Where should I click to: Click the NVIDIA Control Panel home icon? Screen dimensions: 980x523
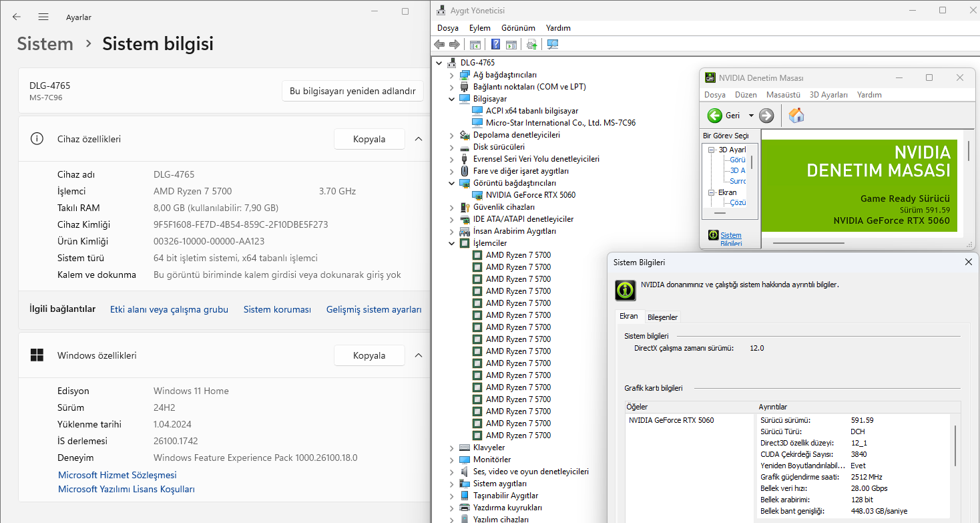796,116
